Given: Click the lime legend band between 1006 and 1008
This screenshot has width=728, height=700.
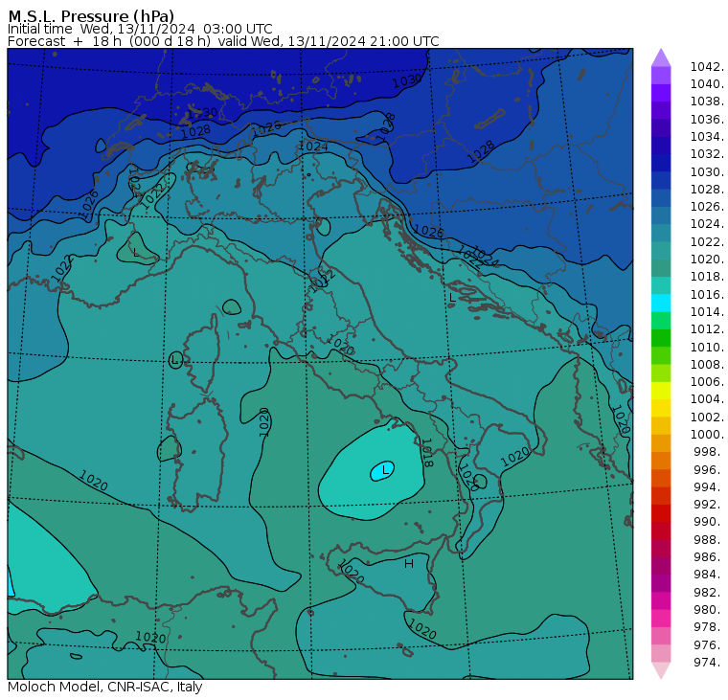Looking at the screenshot, I should coord(661,373).
